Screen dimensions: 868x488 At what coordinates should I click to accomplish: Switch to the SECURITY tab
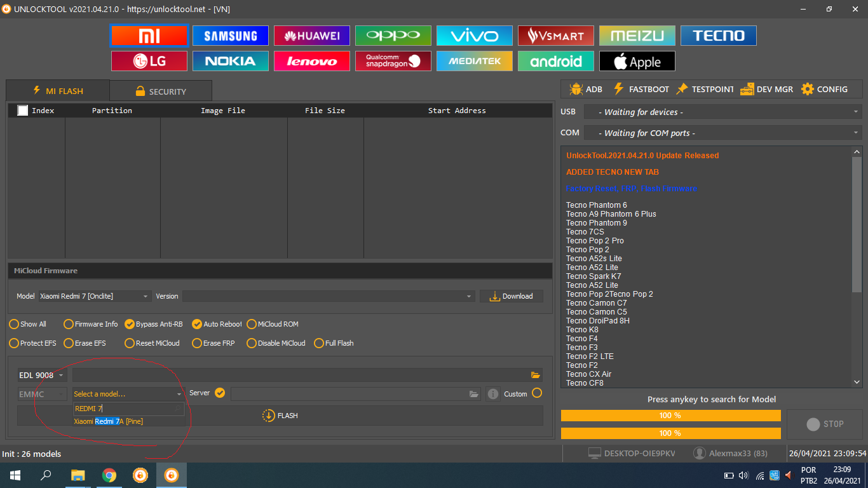(161, 91)
